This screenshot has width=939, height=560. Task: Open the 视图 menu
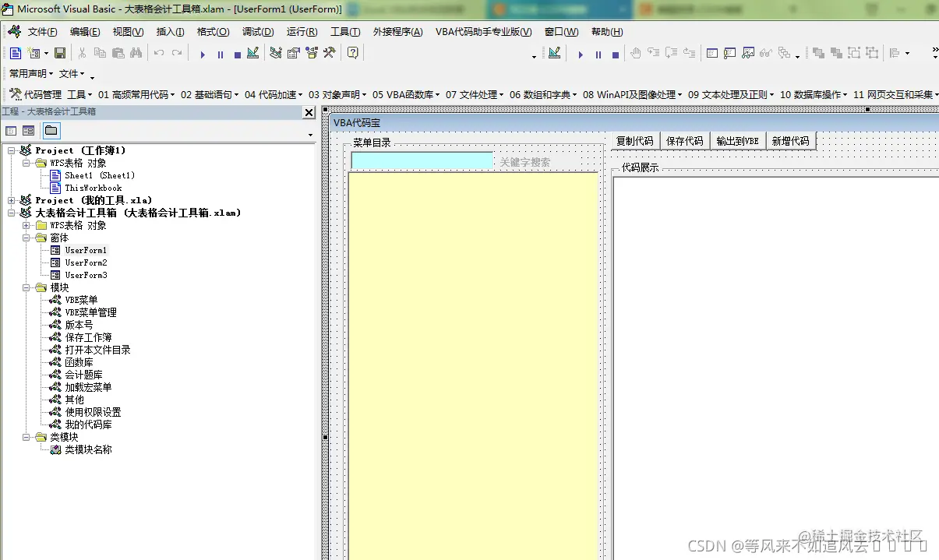tap(128, 32)
